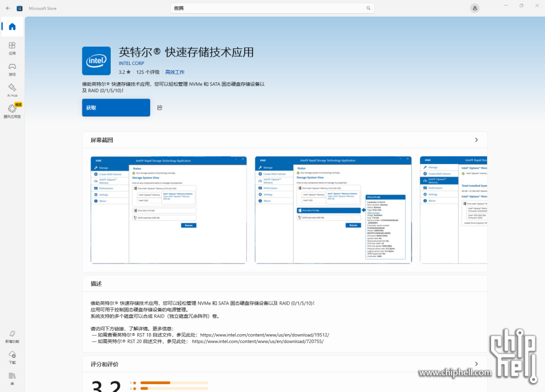Click the 获取 (Get) button
545x392 pixels.
tap(116, 108)
